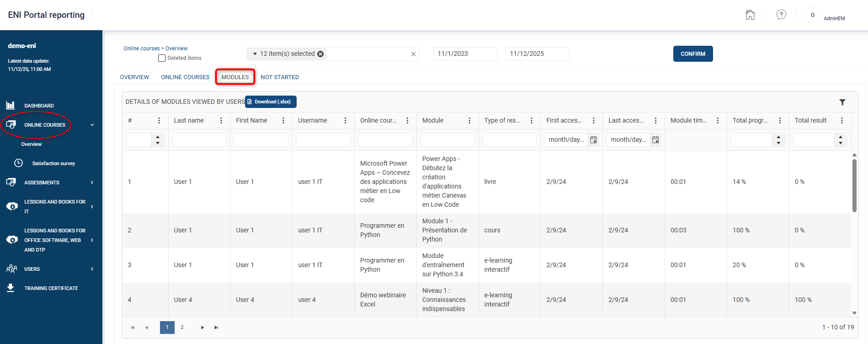This screenshot has width=868, height=344.
Task: Go to the home page icon
Action: (750, 15)
